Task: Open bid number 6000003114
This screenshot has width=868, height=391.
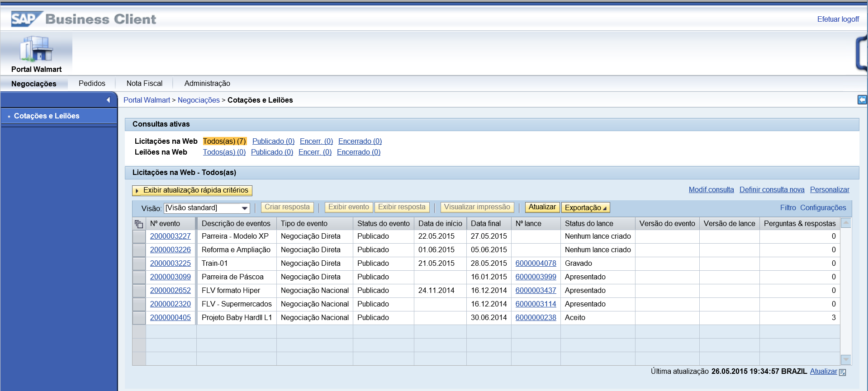Action: point(536,304)
